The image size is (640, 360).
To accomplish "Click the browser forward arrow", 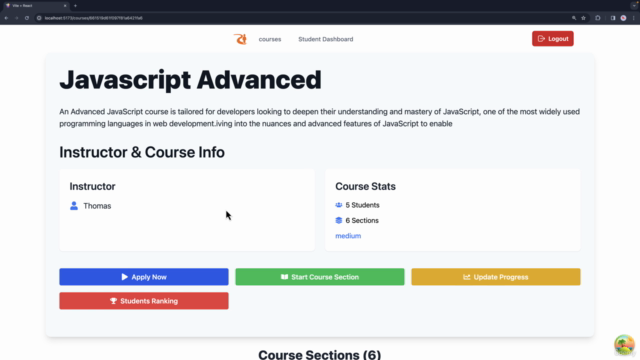I will coord(16,18).
